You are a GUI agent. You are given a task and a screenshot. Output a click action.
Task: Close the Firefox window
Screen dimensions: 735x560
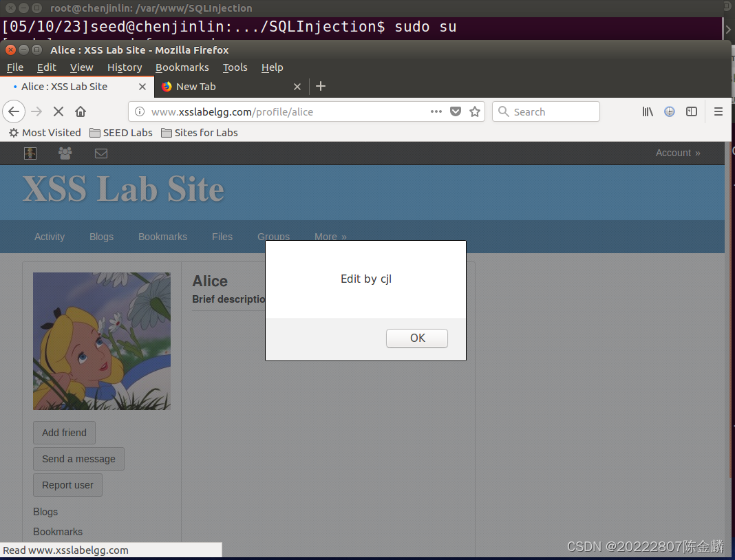(10, 50)
